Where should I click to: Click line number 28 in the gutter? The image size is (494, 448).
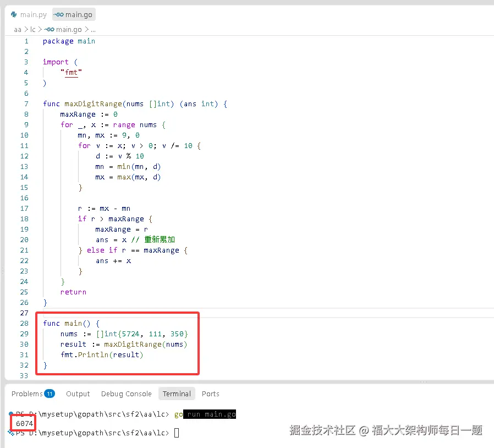click(24, 323)
